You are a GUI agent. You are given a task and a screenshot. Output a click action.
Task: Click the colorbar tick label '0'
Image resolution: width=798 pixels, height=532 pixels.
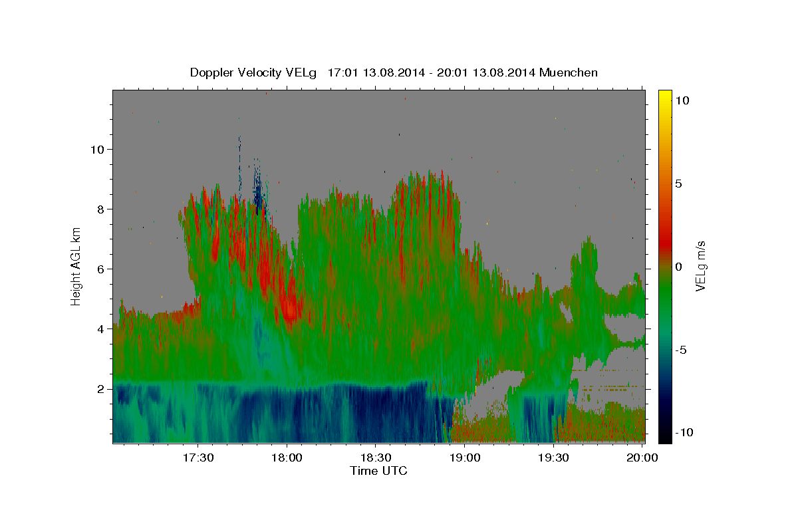tap(678, 267)
